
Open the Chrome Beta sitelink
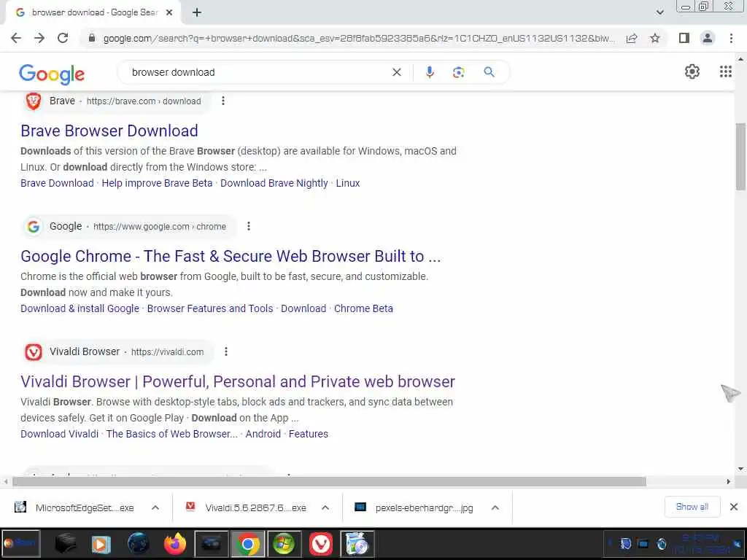point(363,308)
